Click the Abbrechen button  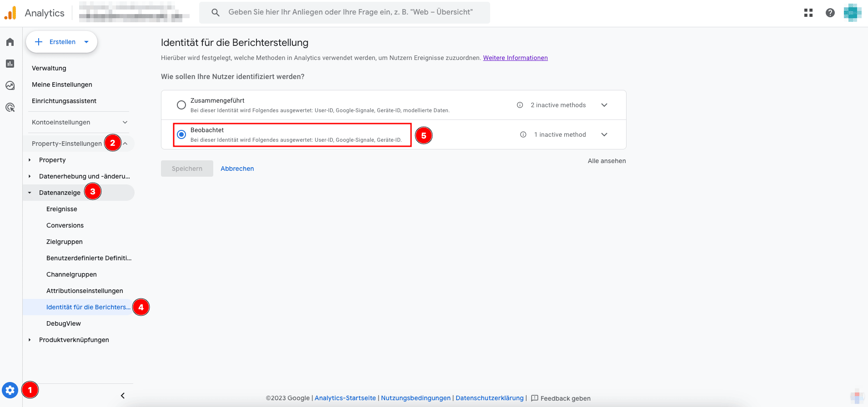tap(237, 169)
